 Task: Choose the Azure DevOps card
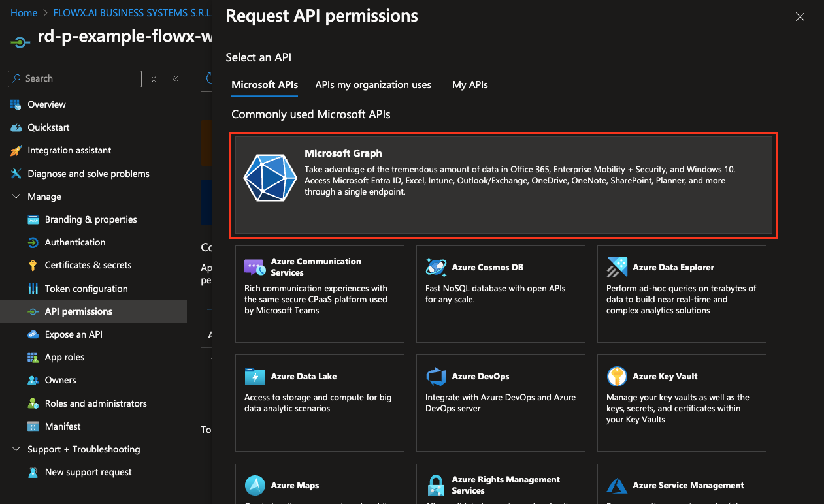501,403
